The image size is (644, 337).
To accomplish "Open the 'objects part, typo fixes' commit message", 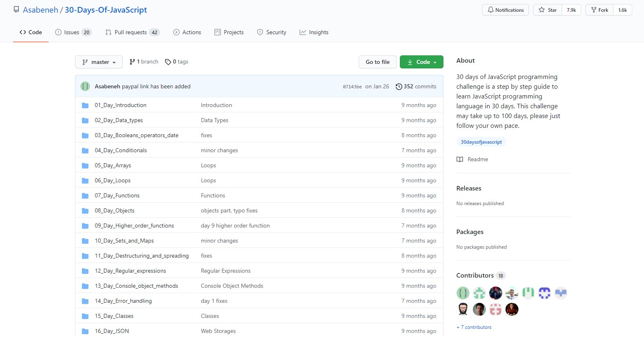I will coord(229,211).
